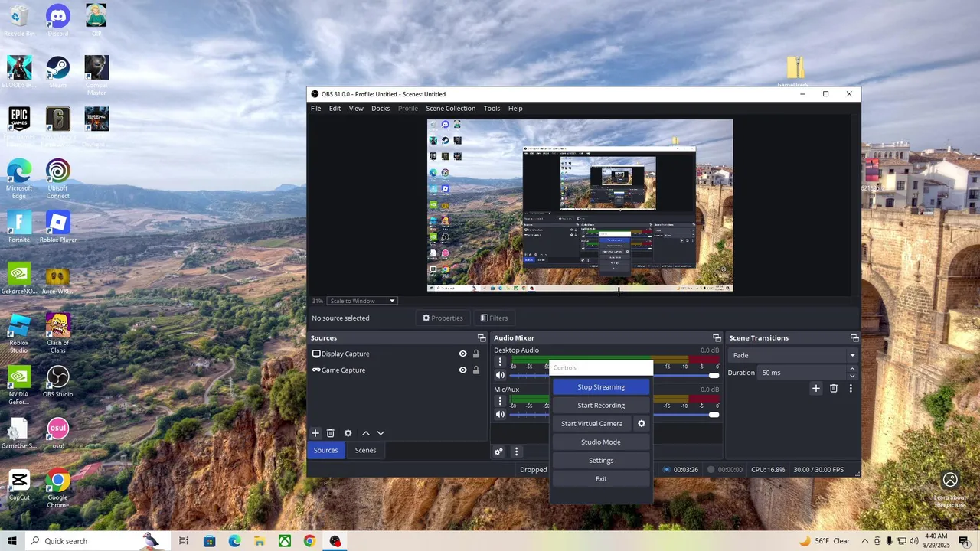Open GeForce NOW desktop shortcut
This screenshot has height=551, width=980.
pyautogui.click(x=19, y=279)
